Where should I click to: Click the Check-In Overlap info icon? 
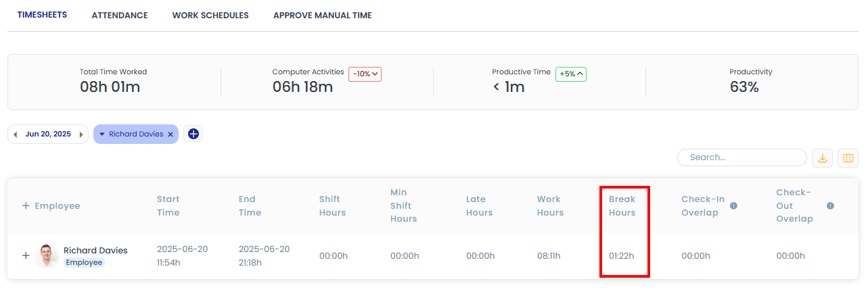tap(733, 205)
